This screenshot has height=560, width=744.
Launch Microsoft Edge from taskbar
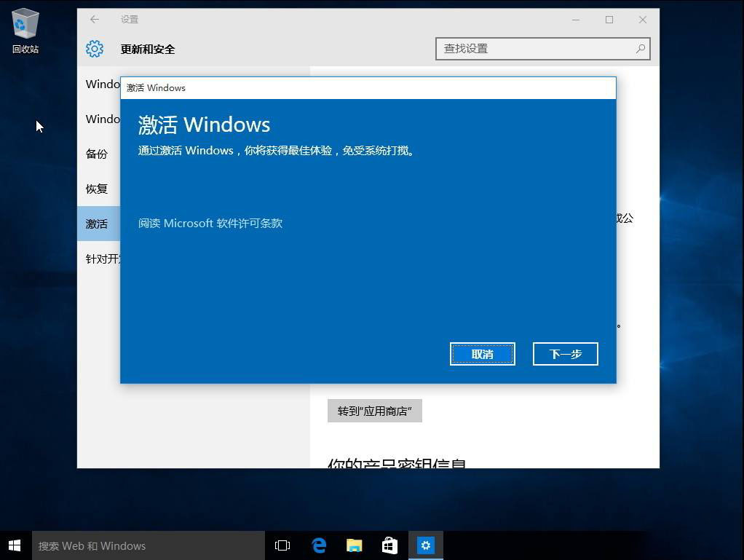319,545
